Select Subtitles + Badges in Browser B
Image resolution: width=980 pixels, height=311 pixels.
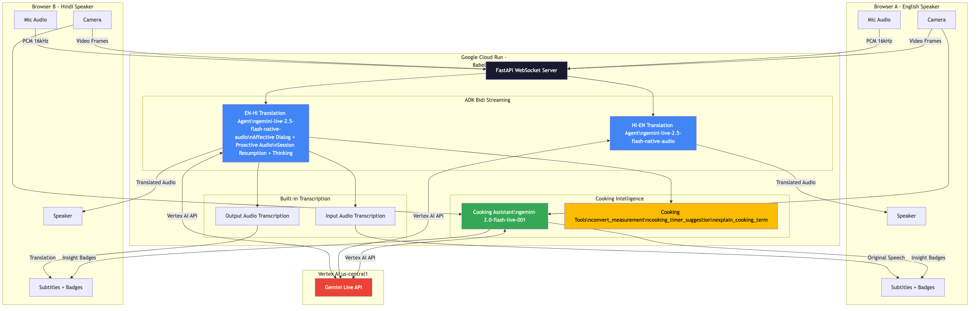61,288
